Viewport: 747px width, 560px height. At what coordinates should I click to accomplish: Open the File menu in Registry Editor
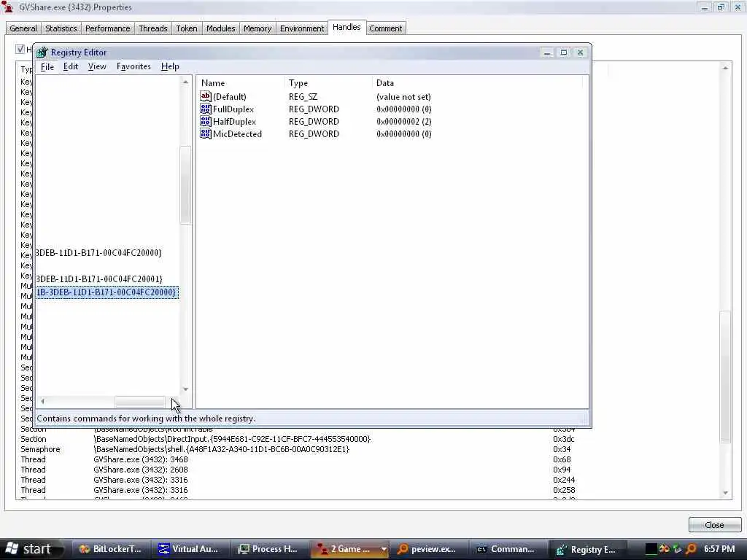[47, 66]
